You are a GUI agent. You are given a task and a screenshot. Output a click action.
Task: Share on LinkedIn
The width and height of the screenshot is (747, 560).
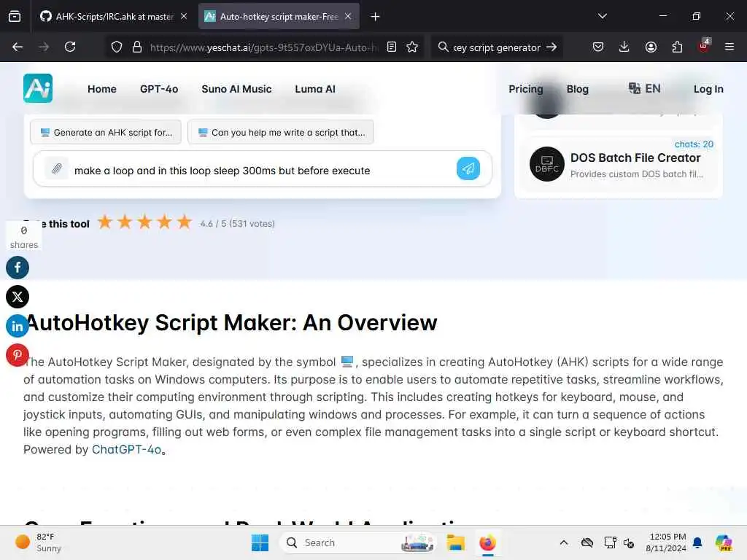[18, 326]
